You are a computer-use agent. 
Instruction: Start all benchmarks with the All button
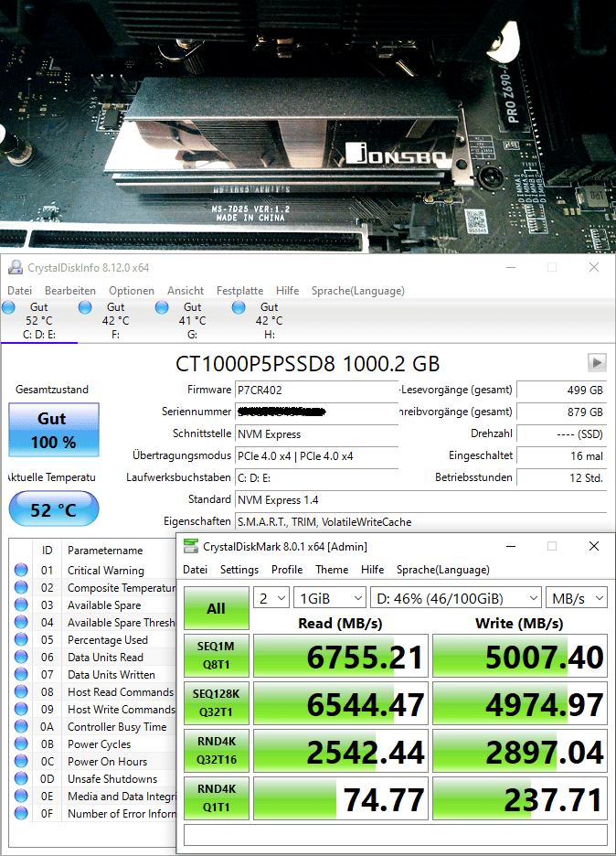(217, 608)
